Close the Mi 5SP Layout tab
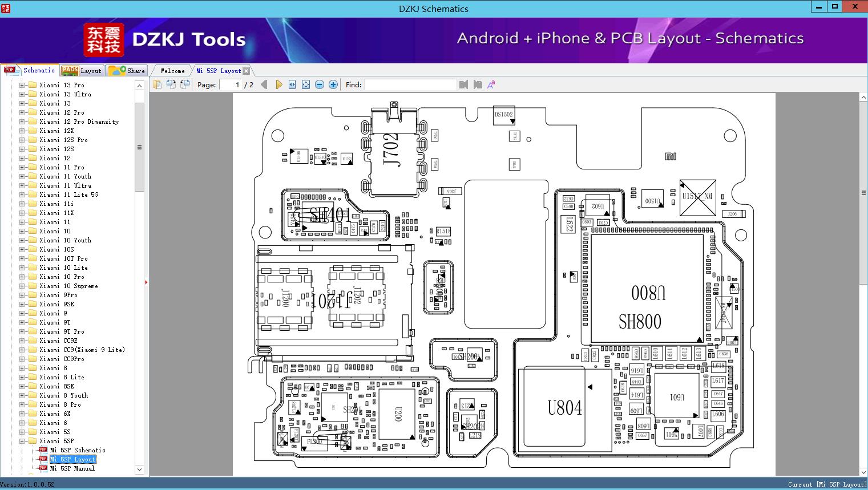 point(246,71)
